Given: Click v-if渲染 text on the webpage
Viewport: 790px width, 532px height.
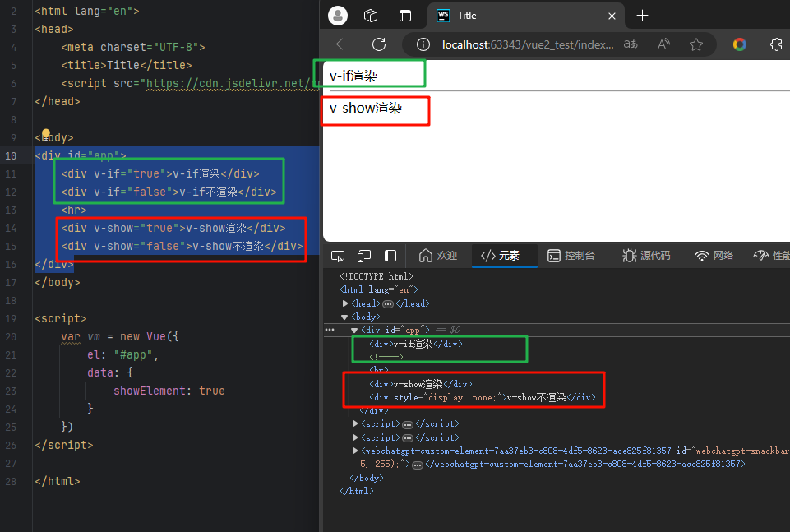Looking at the screenshot, I should [x=353, y=76].
